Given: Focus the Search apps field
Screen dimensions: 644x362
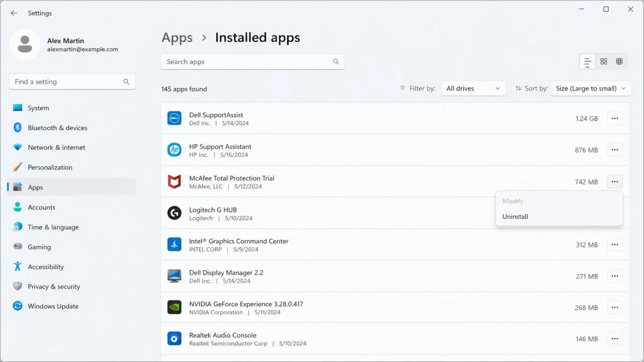Looking at the screenshot, I should (x=253, y=62).
